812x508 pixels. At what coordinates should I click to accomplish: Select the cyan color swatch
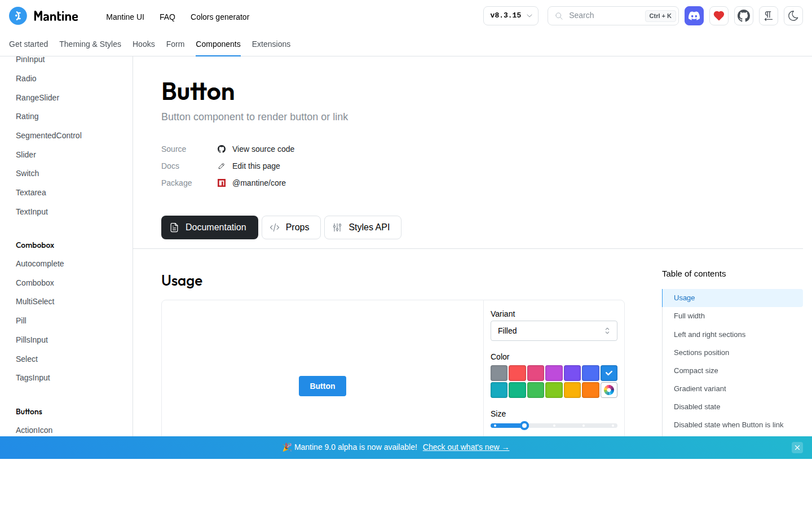(499, 390)
